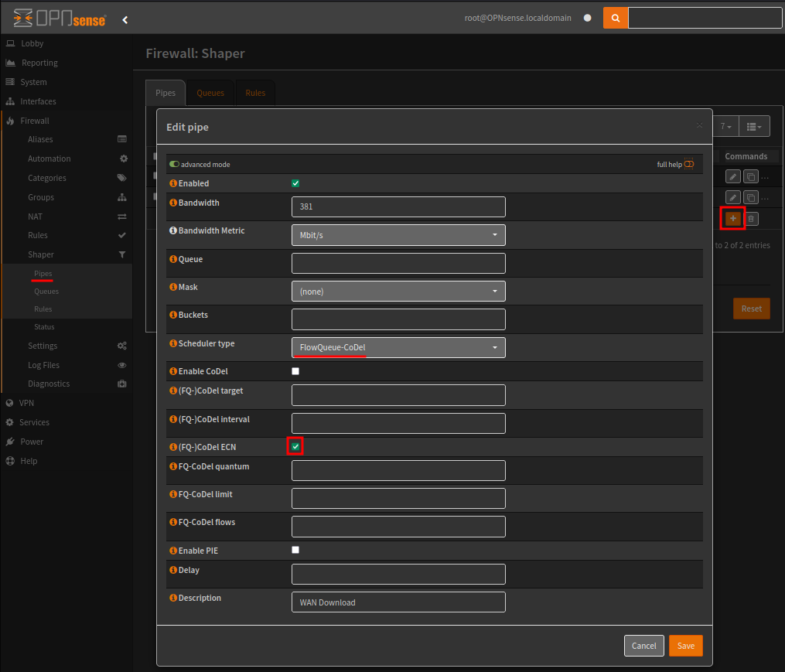
Task: Click the Queue input field
Action: coord(398,264)
